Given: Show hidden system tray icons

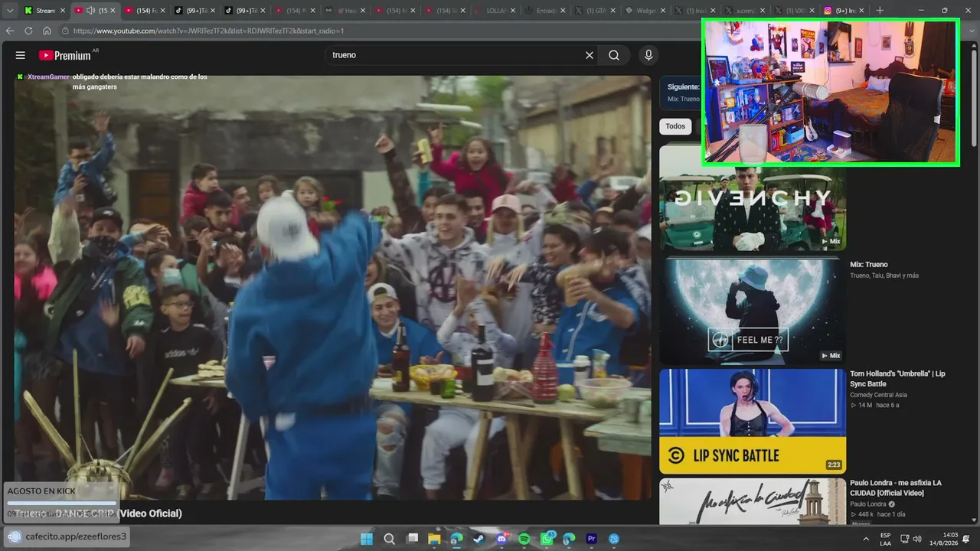Looking at the screenshot, I should tap(866, 539).
